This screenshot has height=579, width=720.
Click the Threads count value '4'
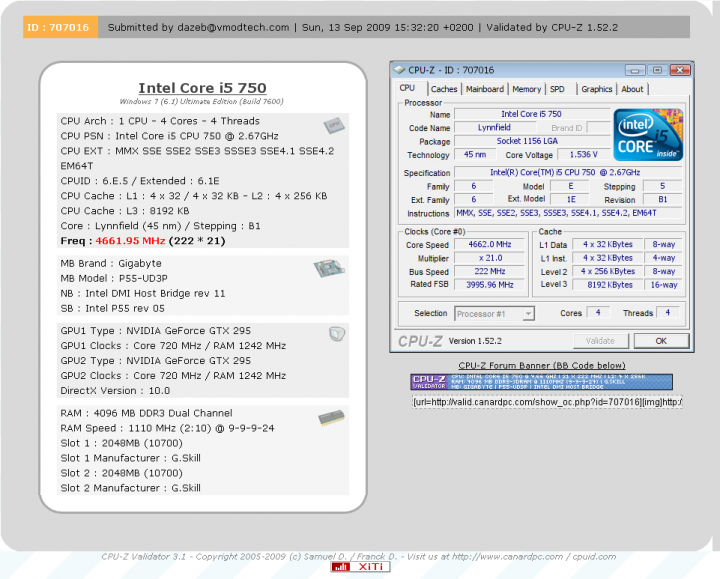click(668, 313)
